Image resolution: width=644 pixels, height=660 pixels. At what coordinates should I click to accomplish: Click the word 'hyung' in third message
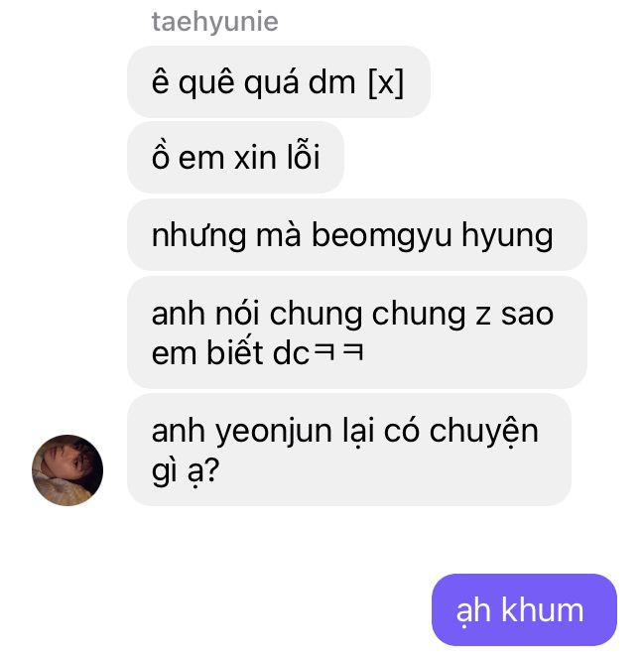507,237
